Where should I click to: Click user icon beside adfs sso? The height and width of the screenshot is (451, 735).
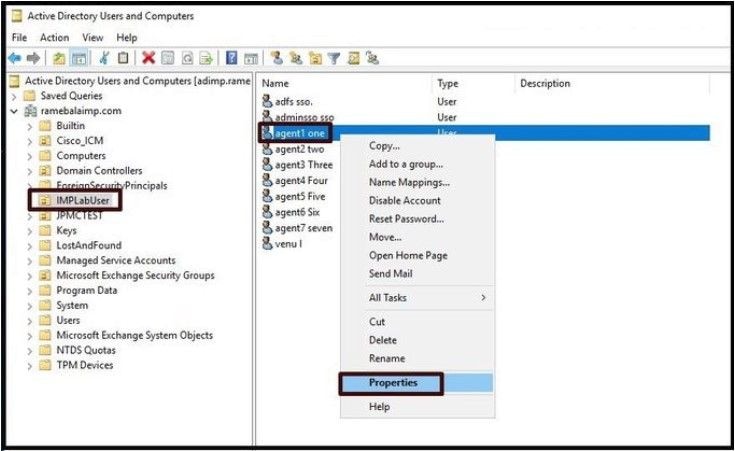pos(267,101)
